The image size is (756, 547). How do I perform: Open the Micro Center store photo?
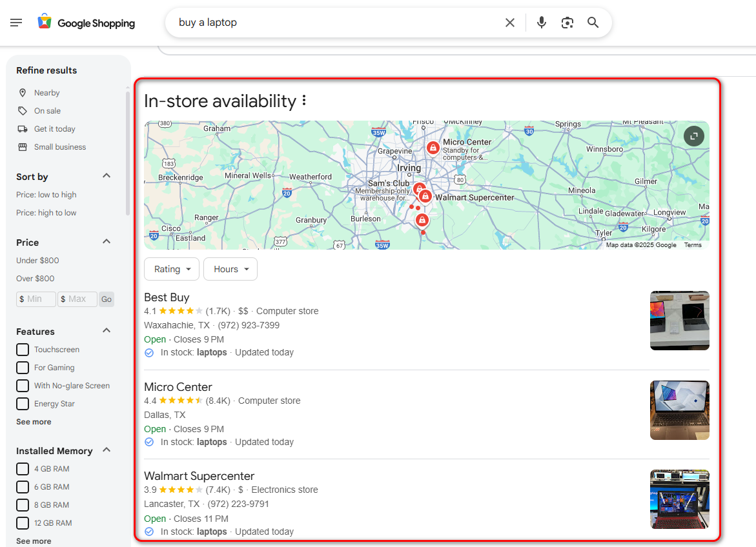pos(679,410)
